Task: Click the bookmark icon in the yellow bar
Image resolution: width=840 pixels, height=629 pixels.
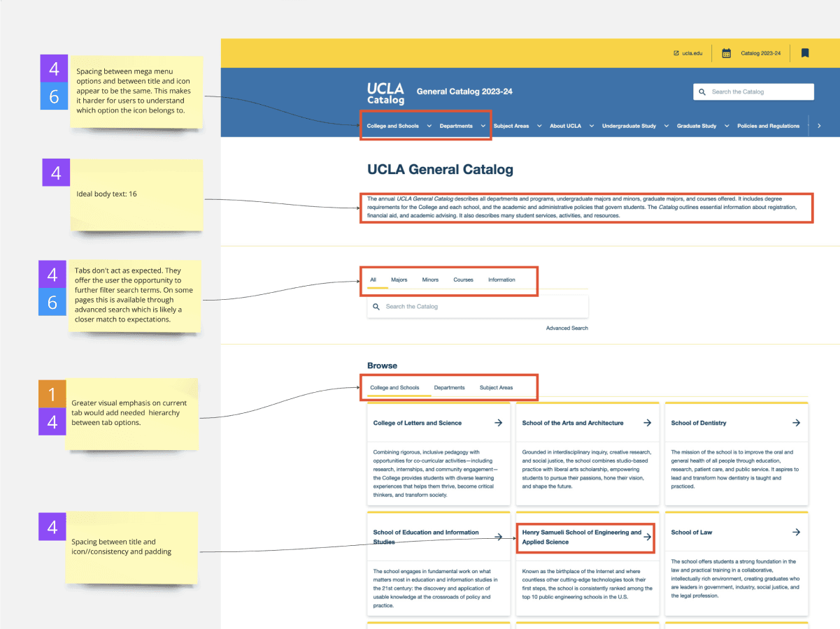Action: pos(805,53)
